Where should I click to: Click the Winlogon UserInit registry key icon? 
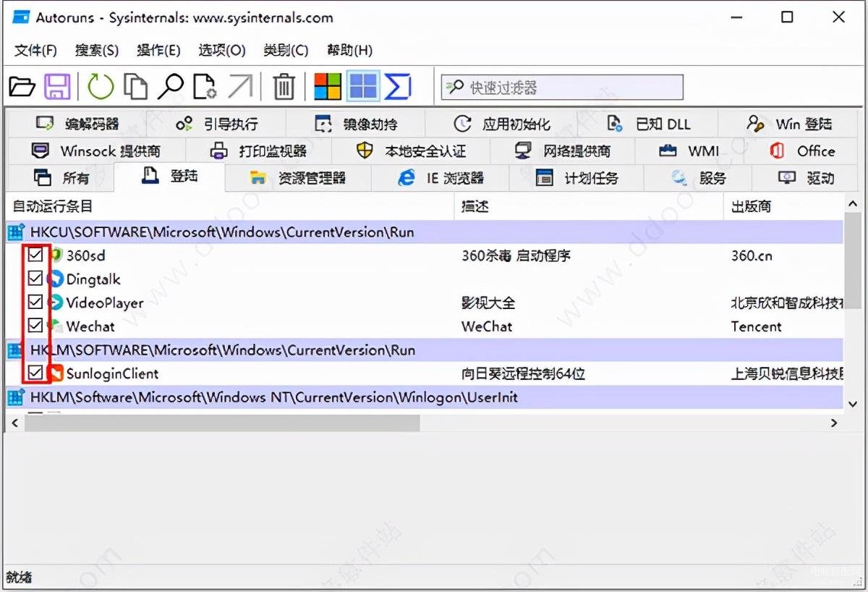tap(16, 397)
